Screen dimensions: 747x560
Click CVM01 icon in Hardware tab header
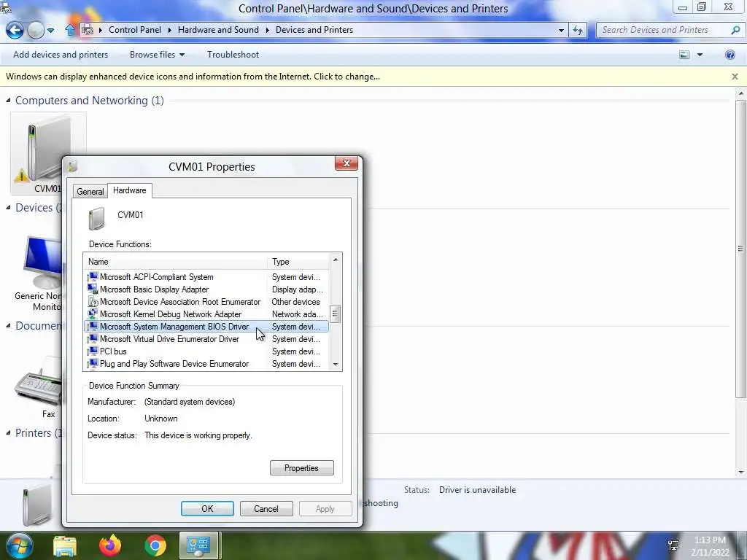click(97, 218)
